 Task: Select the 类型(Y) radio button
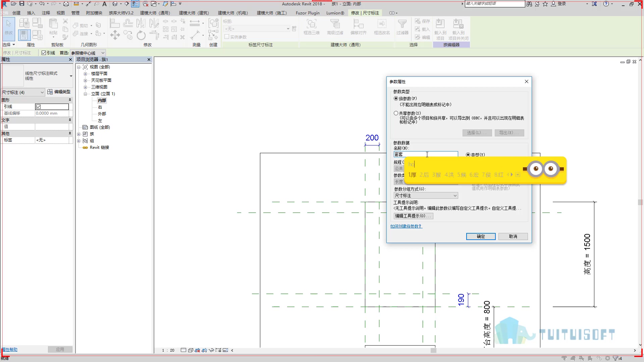click(468, 155)
